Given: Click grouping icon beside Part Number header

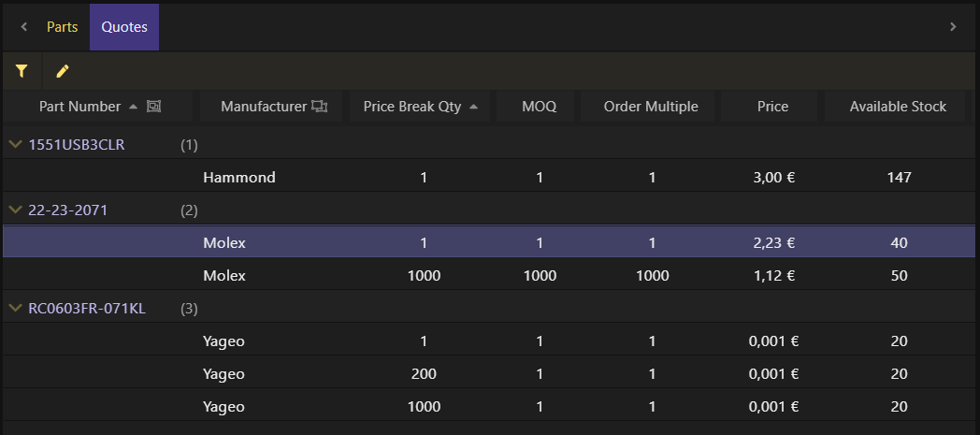Looking at the screenshot, I should click(153, 107).
